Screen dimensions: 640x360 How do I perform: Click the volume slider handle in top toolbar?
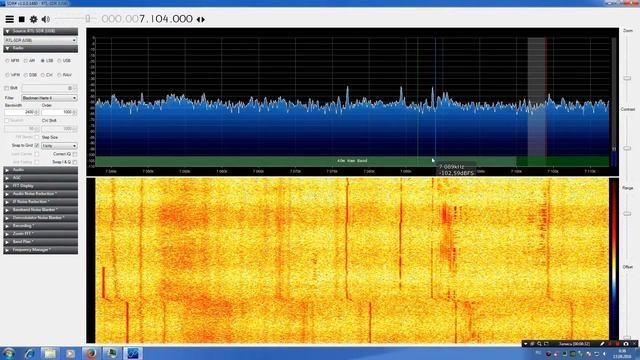click(x=87, y=19)
